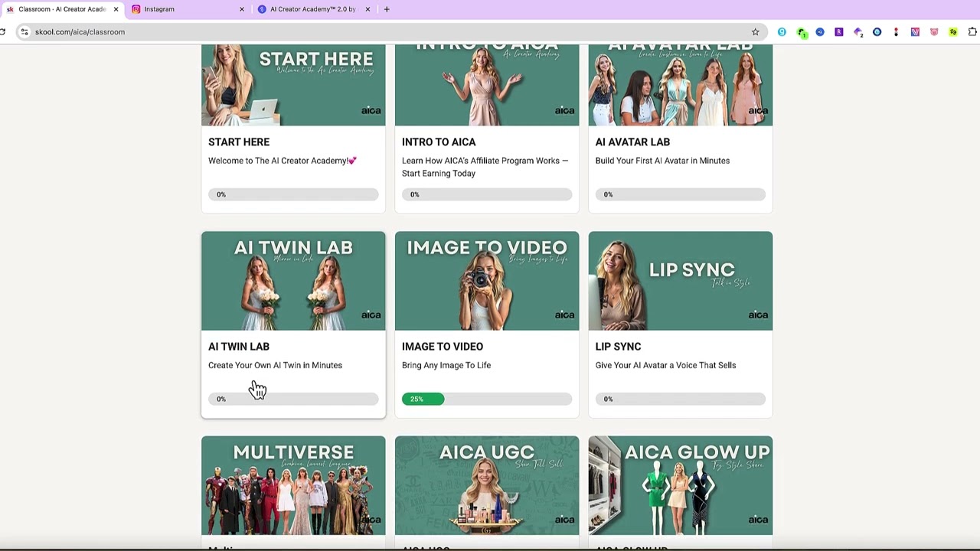Click 'Bring Any Image To Life' description
Image resolution: width=980 pixels, height=551 pixels.
446,365
